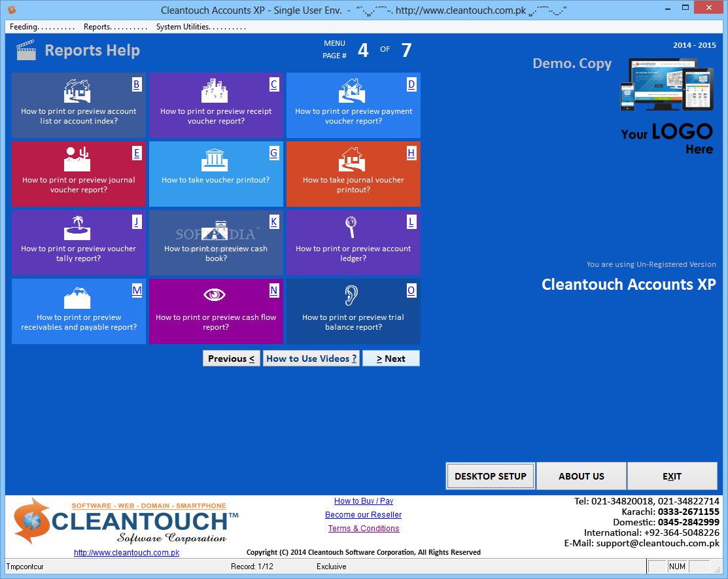Image resolution: width=728 pixels, height=579 pixels.
Task: Click the Cleantouch app icon in title bar
Action: (12, 9)
